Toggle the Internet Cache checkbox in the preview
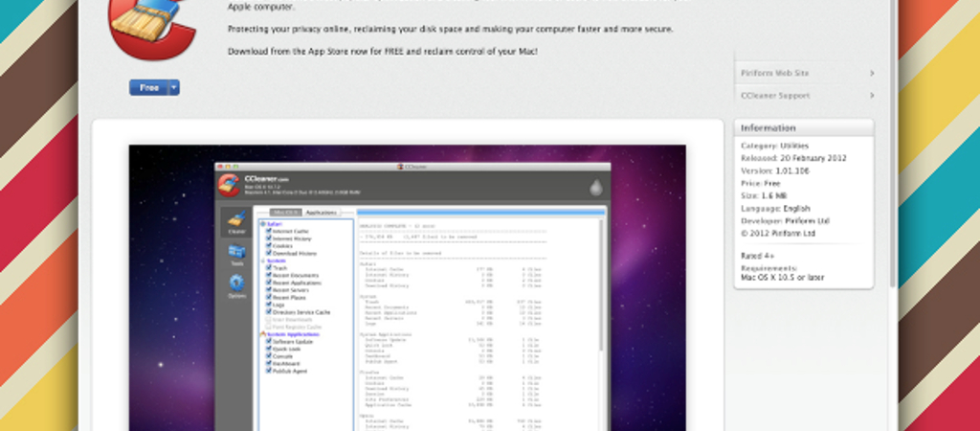Screen dimensions: 980x431 click(269, 231)
